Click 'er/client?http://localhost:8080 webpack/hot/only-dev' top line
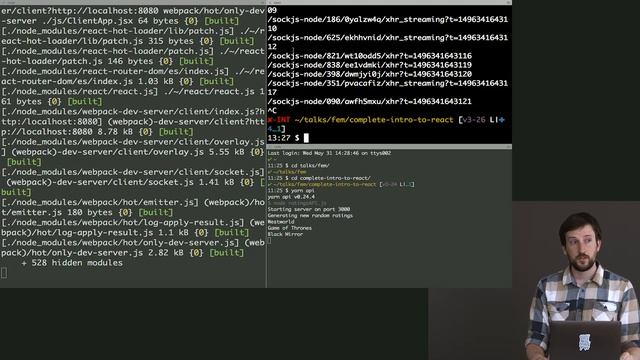This screenshot has height=360, width=640. pyautogui.click(x=133, y=11)
